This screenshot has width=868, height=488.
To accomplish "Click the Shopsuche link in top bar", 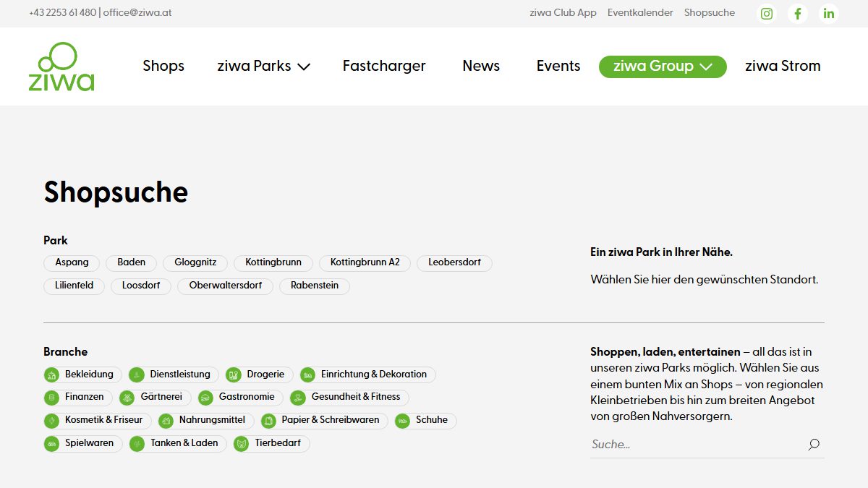I will pyautogui.click(x=710, y=13).
